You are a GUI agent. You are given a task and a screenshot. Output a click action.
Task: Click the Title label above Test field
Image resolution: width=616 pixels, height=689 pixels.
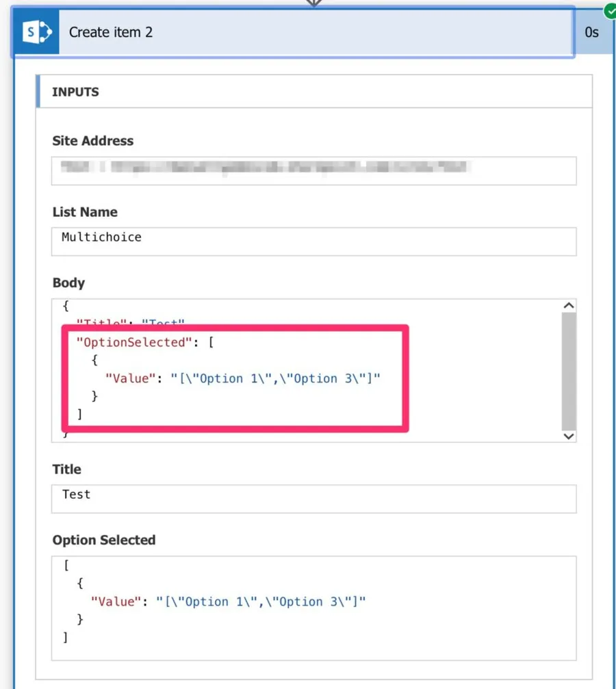pos(67,469)
